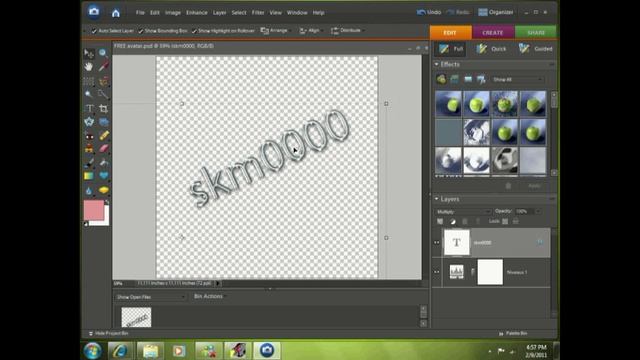Show Filters in Effects panel
The image size is (640, 360).
[x=441, y=79]
